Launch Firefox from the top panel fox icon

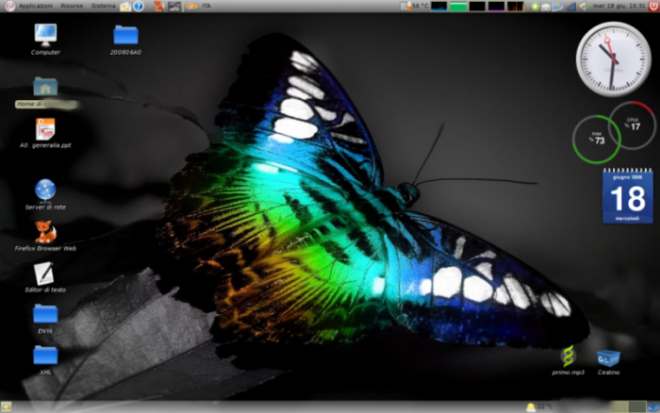159,6
